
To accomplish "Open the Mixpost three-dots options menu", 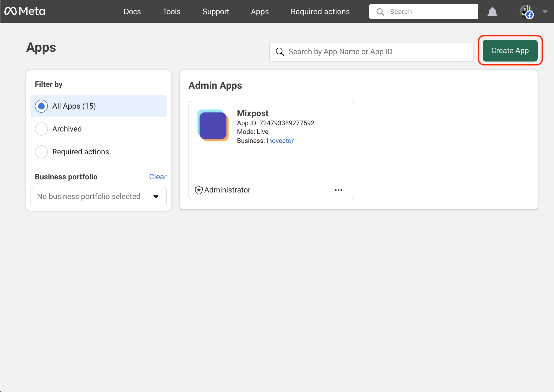I will [x=338, y=190].
